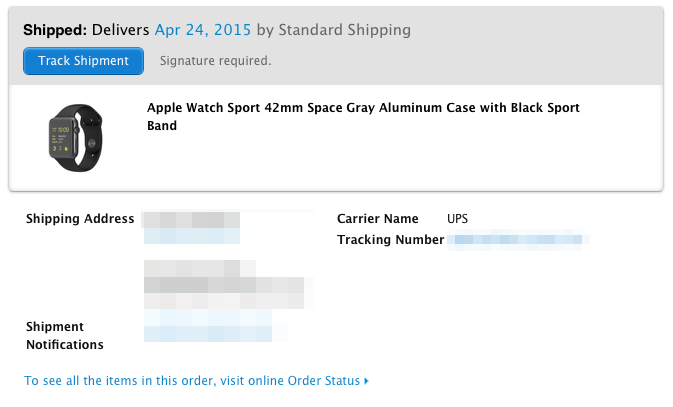
Task: Click the Apple Watch Sport product title
Action: pyautogui.click(x=363, y=116)
